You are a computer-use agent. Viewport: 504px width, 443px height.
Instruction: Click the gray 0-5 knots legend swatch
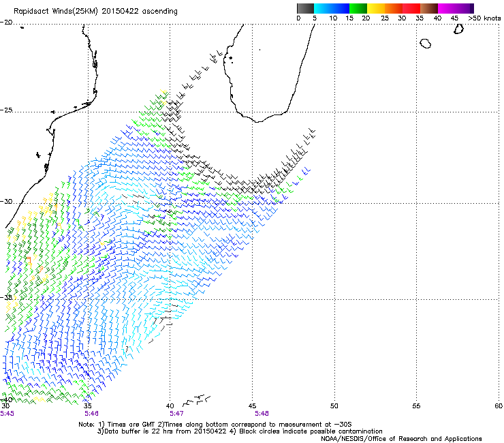click(x=305, y=8)
